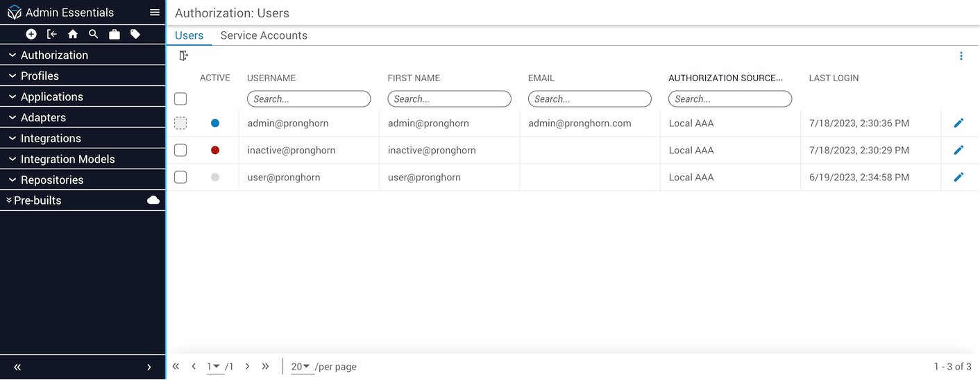Select the inactive@pronghorn row checkbox
The height and width of the screenshot is (380, 980).
pyautogui.click(x=180, y=150)
